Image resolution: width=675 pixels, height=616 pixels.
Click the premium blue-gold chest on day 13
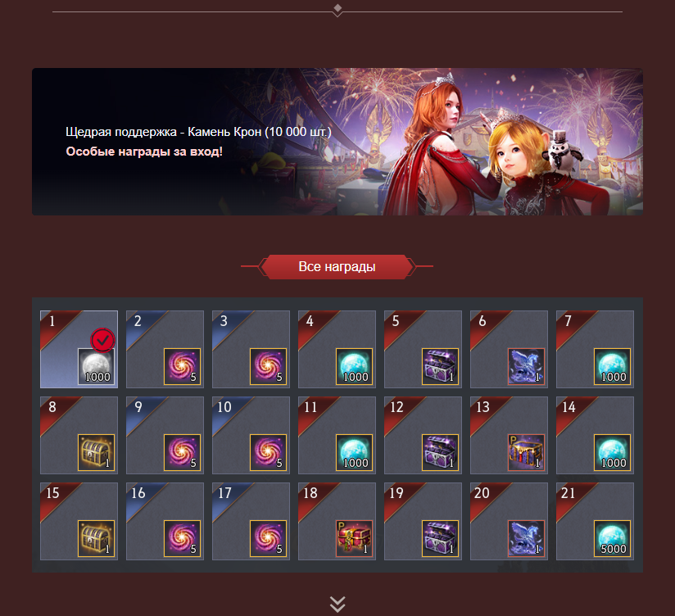coord(527,452)
